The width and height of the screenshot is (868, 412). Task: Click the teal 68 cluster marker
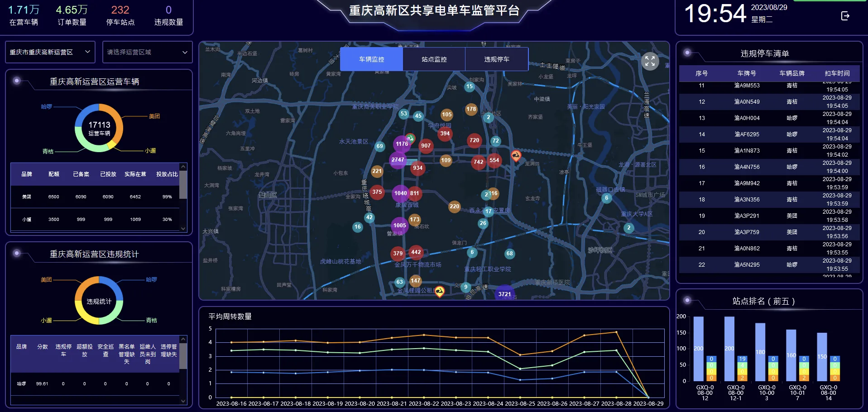click(x=509, y=254)
